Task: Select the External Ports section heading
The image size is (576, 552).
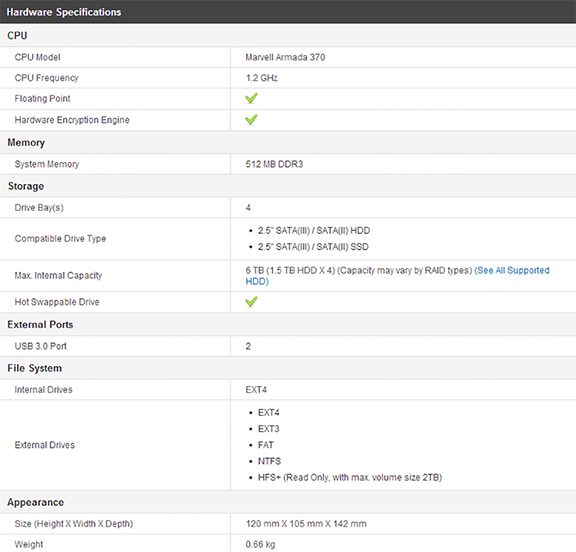Action: pos(40,325)
